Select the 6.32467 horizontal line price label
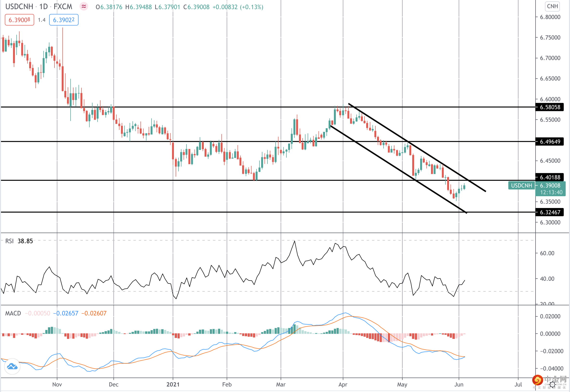This screenshot has height=392, width=570. tap(550, 212)
